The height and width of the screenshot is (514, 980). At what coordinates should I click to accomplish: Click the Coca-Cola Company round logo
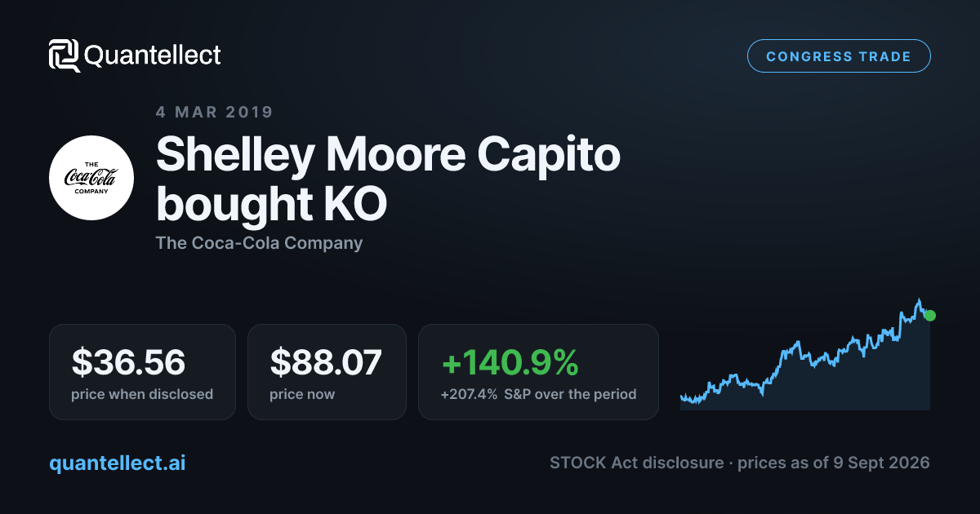91,177
